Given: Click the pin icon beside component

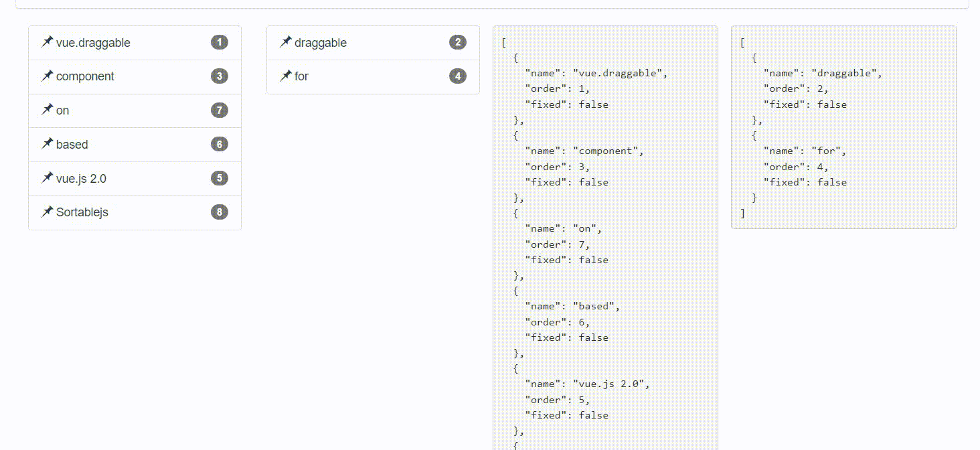Looking at the screenshot, I should tap(46, 76).
